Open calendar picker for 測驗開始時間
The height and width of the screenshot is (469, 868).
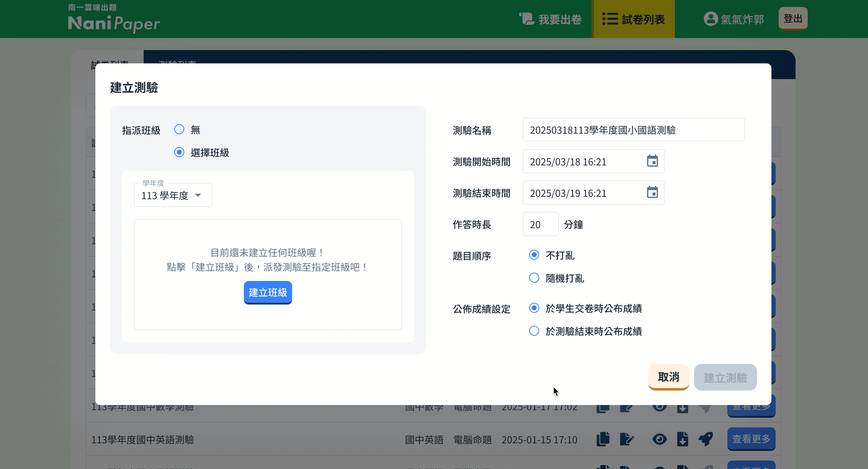[x=652, y=161]
